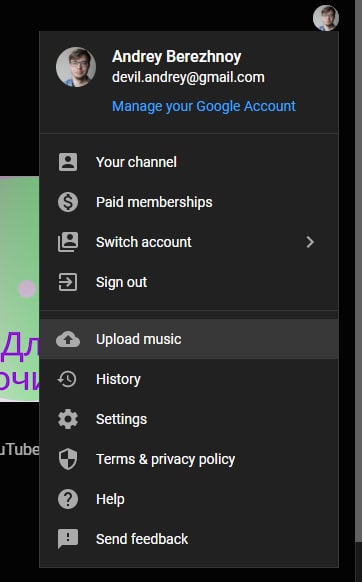Viewport: 362px width, 582px height.
Task: Choose Send feedback from the menu
Action: coord(189,539)
